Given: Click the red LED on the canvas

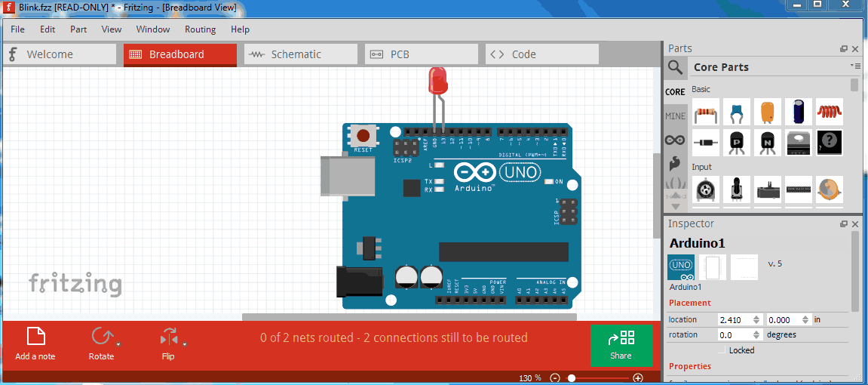Looking at the screenshot, I should click(x=438, y=80).
